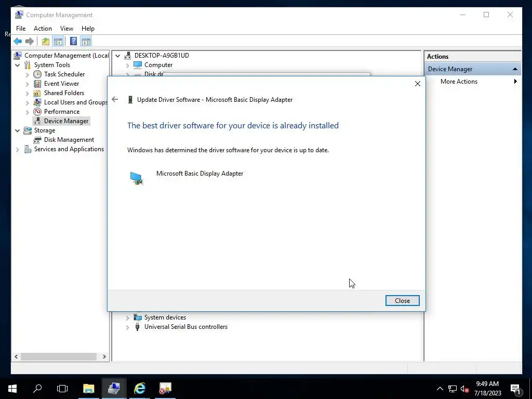
Task: Click the taskbar clock showing 9:49 AM
Action: click(487, 389)
